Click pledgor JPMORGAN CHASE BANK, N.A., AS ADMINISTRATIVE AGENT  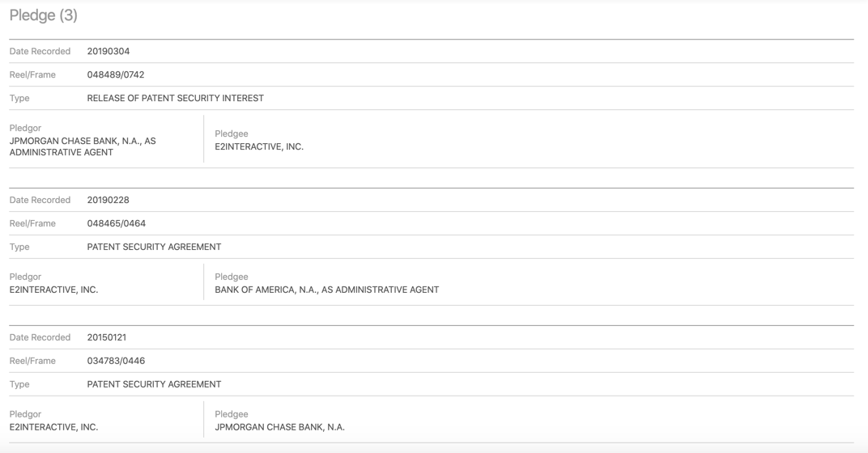pos(82,146)
